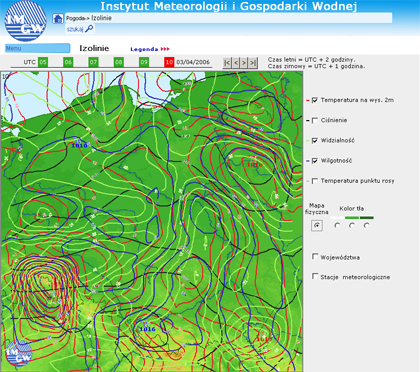Click the Izolinie breadcrumb text

[x=101, y=18]
